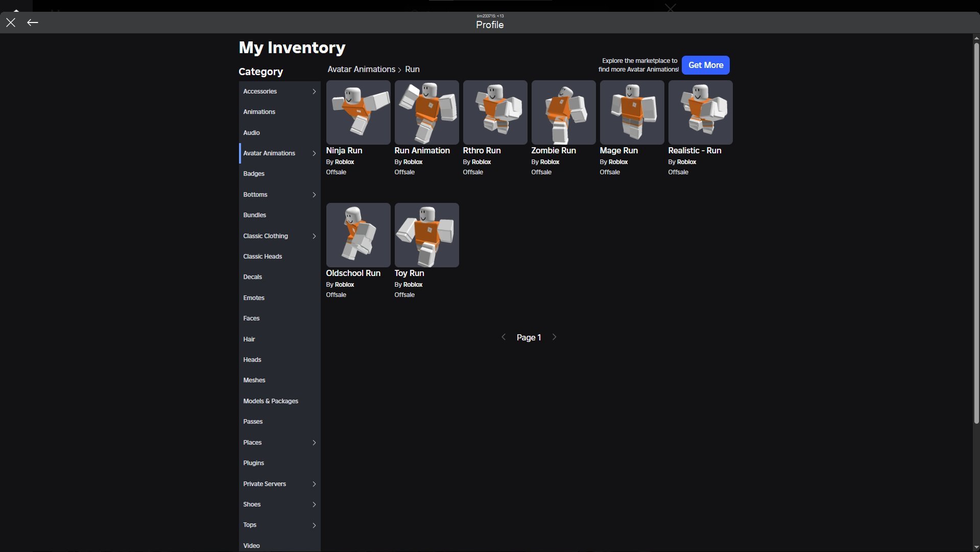Viewport: 980px width, 552px height.
Task: Expand the Avatar Animations category chevron
Action: pyautogui.click(x=314, y=153)
